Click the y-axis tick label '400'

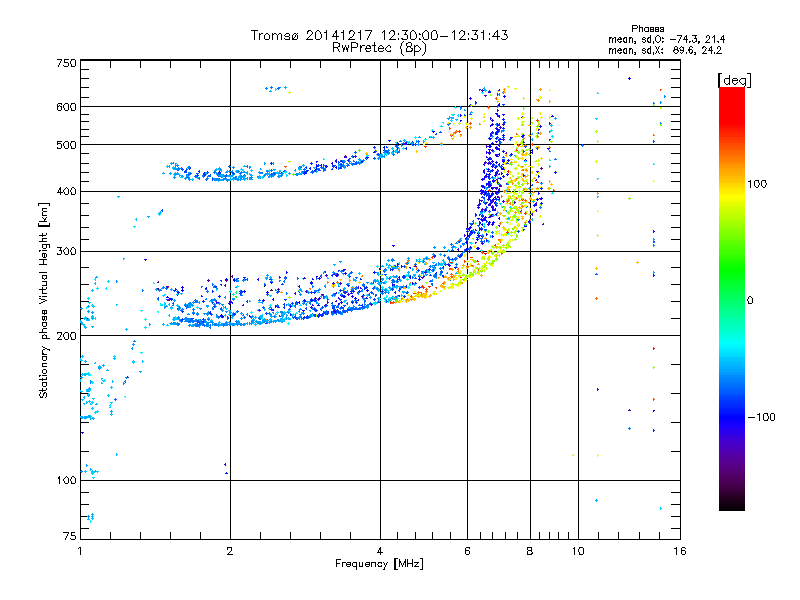click(x=66, y=191)
